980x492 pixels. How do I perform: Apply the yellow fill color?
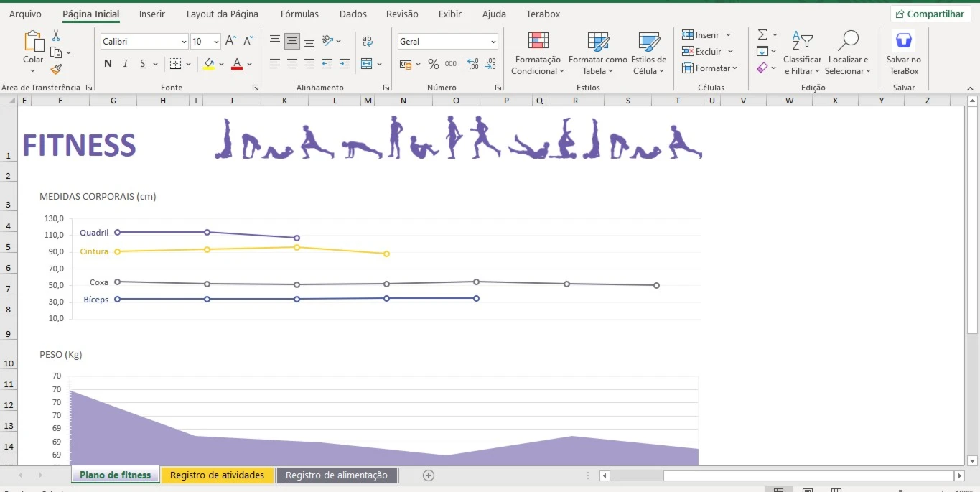[x=209, y=64]
